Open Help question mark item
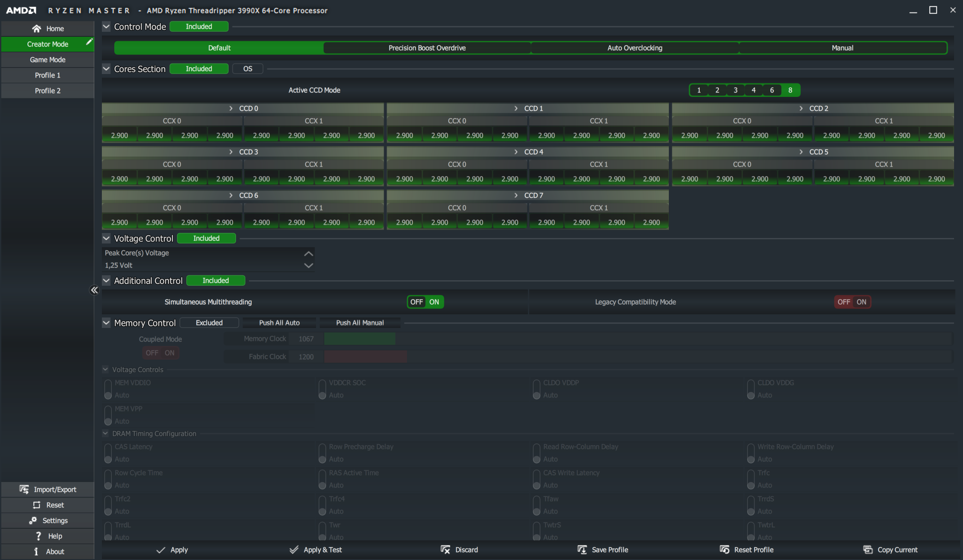963x560 pixels. (x=38, y=536)
